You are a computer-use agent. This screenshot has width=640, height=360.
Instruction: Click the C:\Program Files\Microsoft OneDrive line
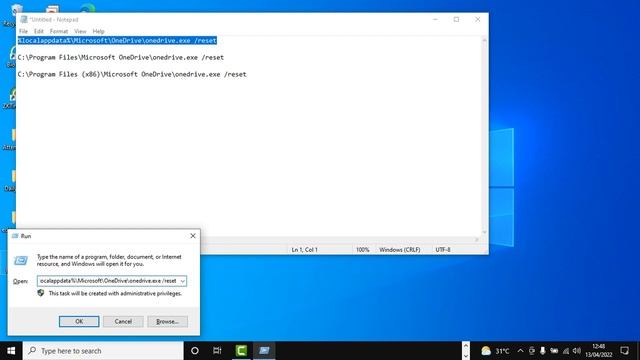click(121, 58)
